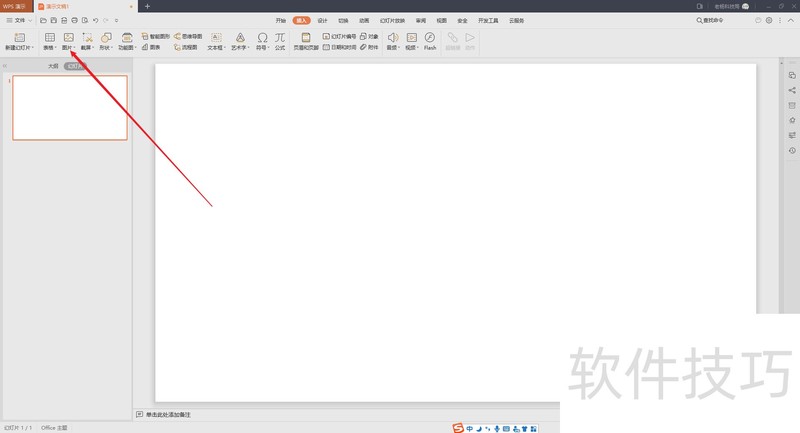Open the 视图 View ribbon tab
800x433 pixels.
point(442,20)
